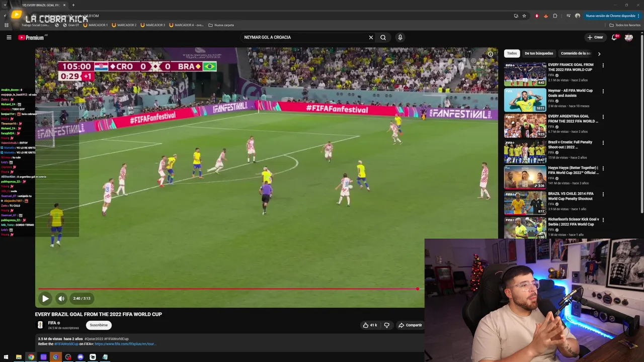The width and height of the screenshot is (644, 362).
Task: Clear the search box with the X
Action: click(x=371, y=37)
